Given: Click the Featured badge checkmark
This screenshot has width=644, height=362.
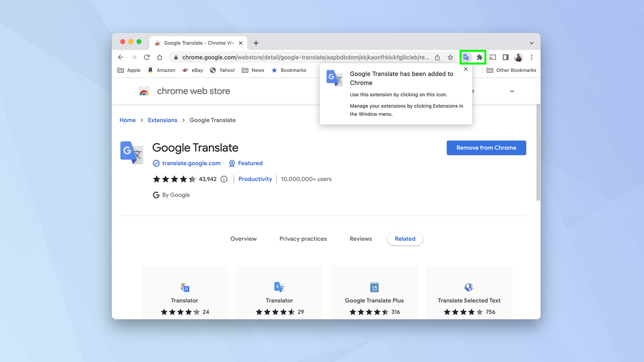Looking at the screenshot, I should (x=232, y=163).
